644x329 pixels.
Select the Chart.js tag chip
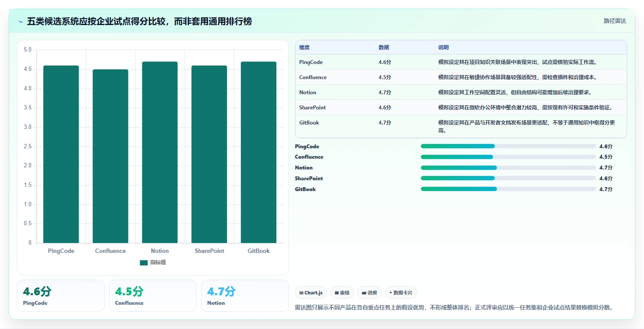coord(311,293)
